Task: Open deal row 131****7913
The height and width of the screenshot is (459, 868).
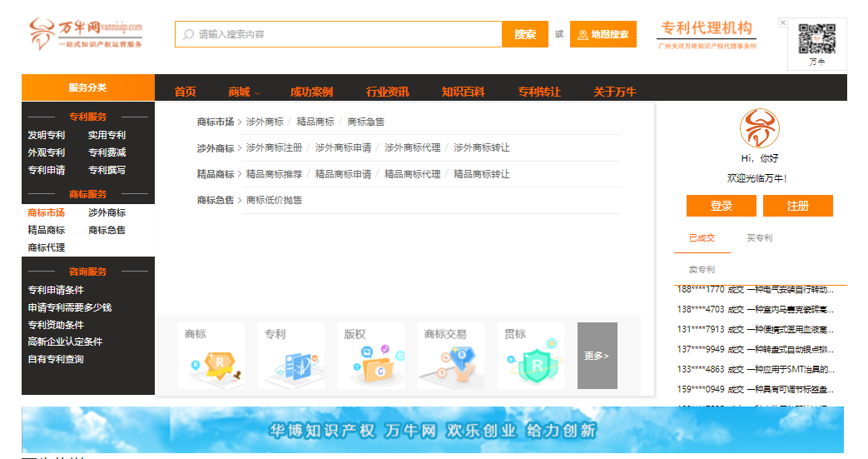Action: click(755, 329)
